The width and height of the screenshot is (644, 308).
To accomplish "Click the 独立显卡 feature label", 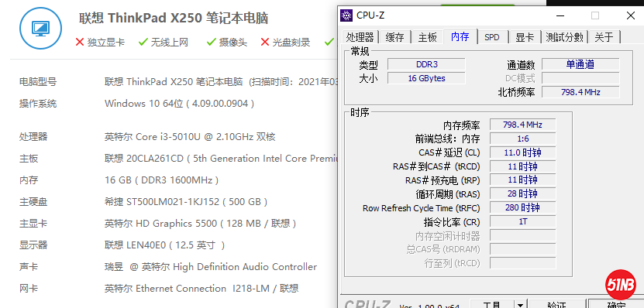I will [x=106, y=42].
